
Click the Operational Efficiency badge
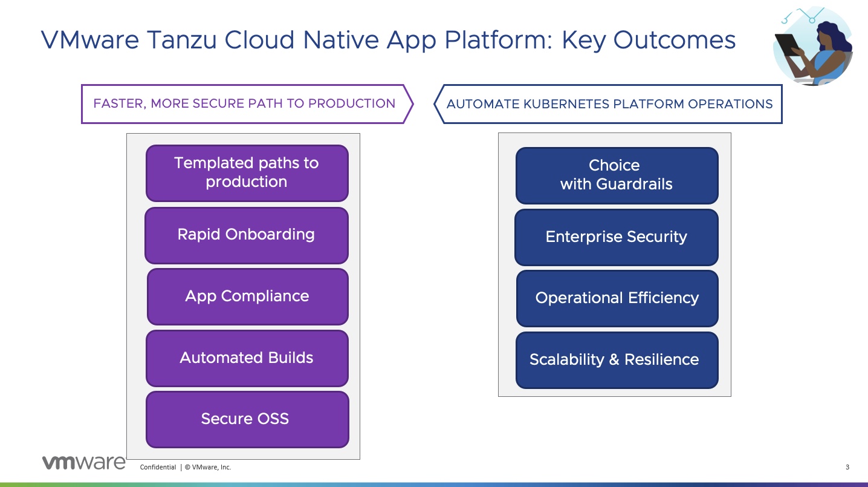point(617,298)
